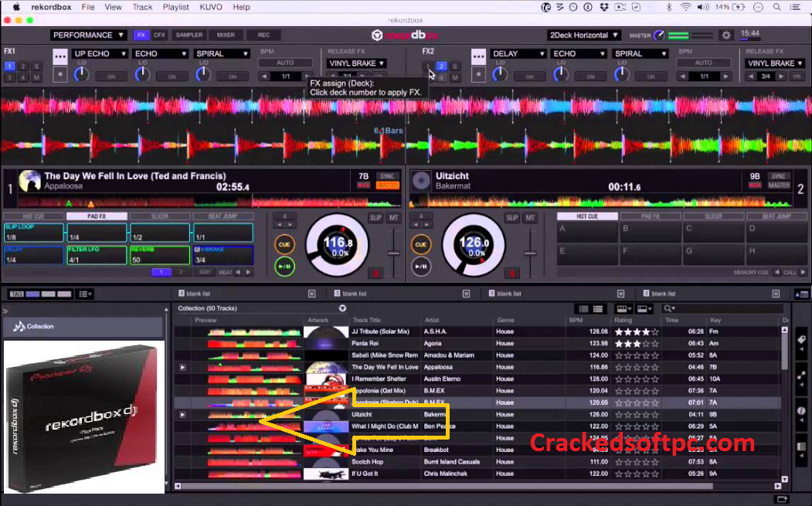Open the search magnifier in track browser
Screen dimensions: 812x506
click(x=669, y=309)
